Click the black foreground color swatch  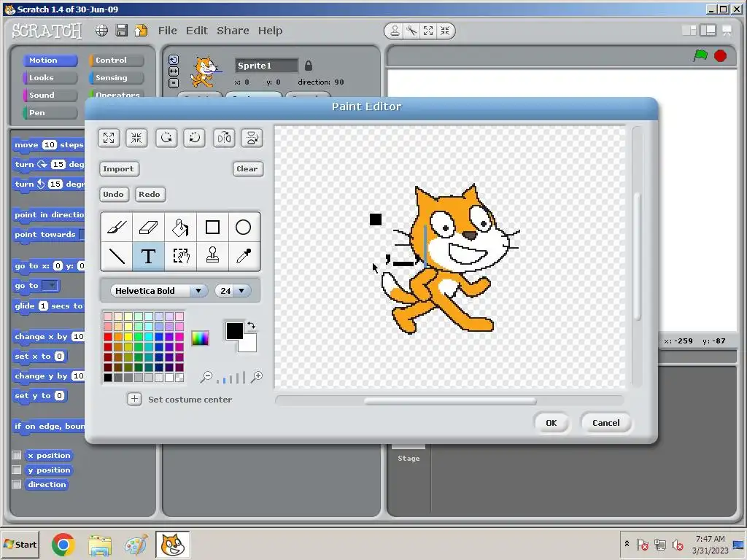(x=234, y=330)
